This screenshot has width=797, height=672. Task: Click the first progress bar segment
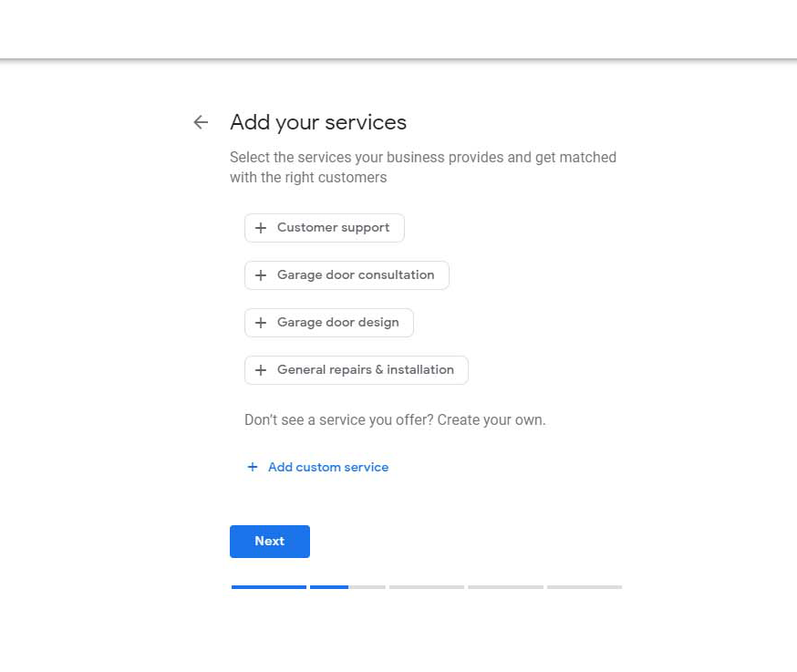(x=268, y=587)
